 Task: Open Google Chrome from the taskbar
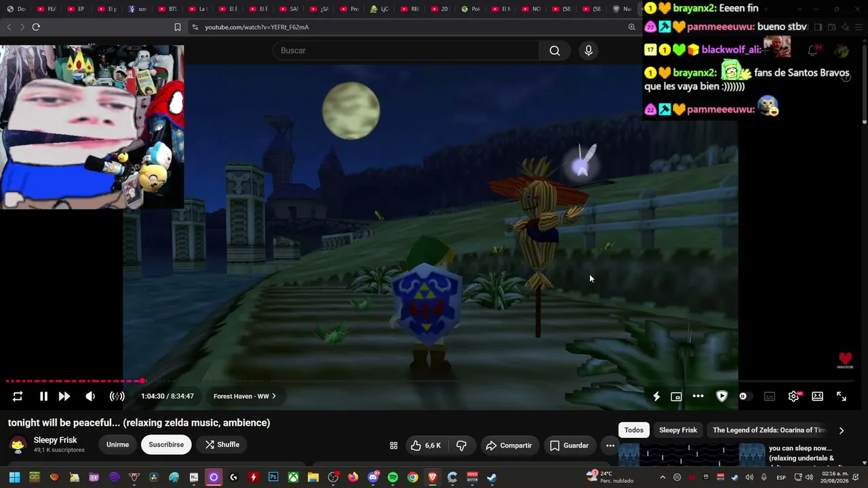pos(412,477)
